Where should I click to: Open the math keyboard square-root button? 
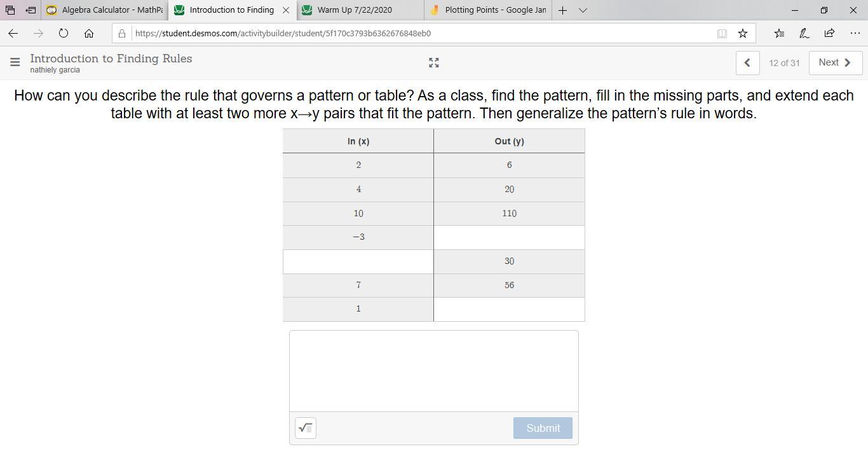coord(306,428)
